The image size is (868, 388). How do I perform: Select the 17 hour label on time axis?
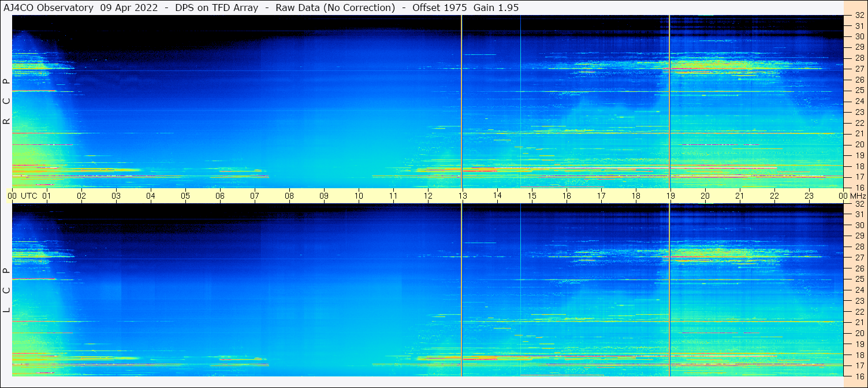coord(601,196)
